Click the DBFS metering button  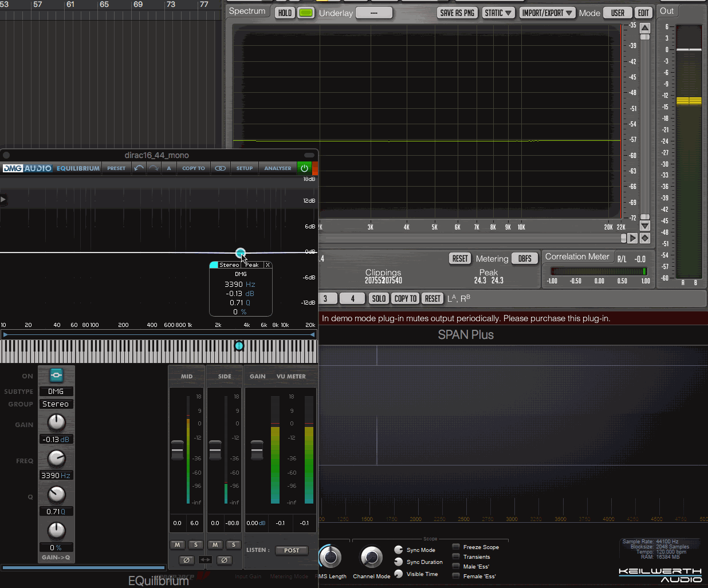pyautogui.click(x=525, y=259)
